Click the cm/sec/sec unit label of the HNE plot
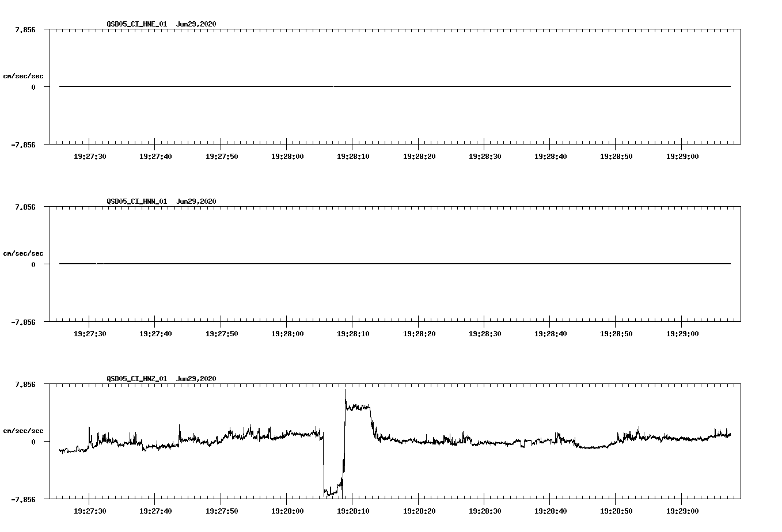782x532 pixels. point(23,76)
